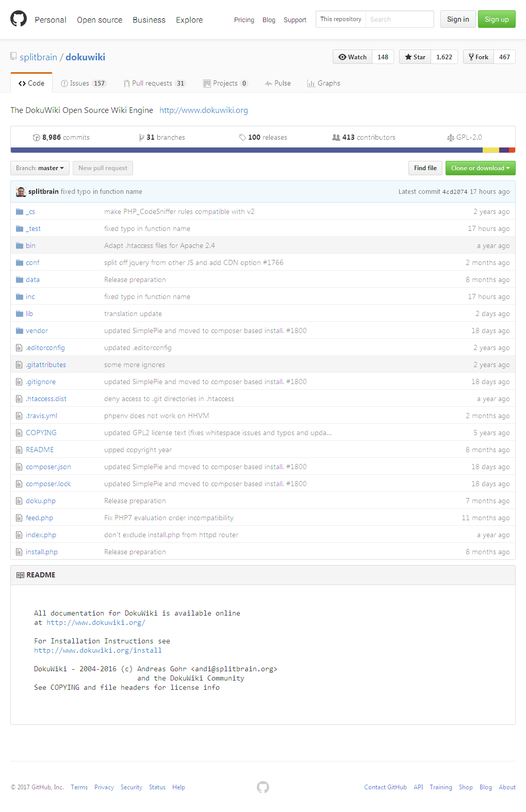View the 413 contributors

(x=364, y=137)
